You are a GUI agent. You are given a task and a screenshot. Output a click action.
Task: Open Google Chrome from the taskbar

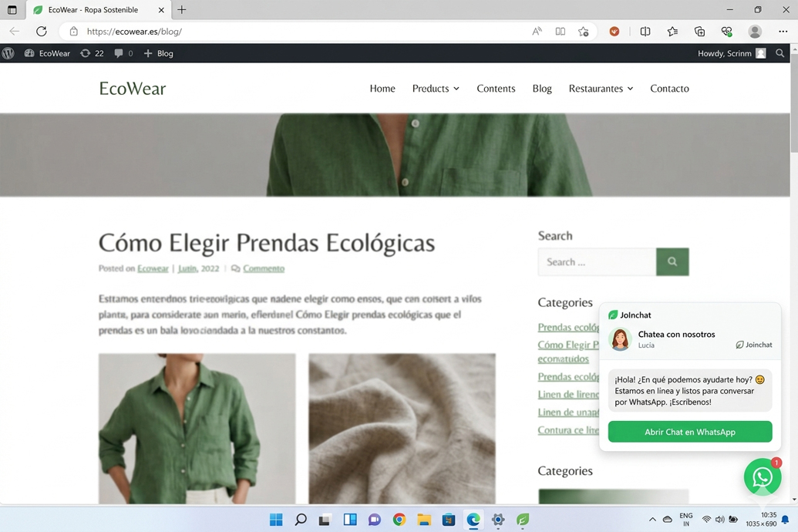399,520
